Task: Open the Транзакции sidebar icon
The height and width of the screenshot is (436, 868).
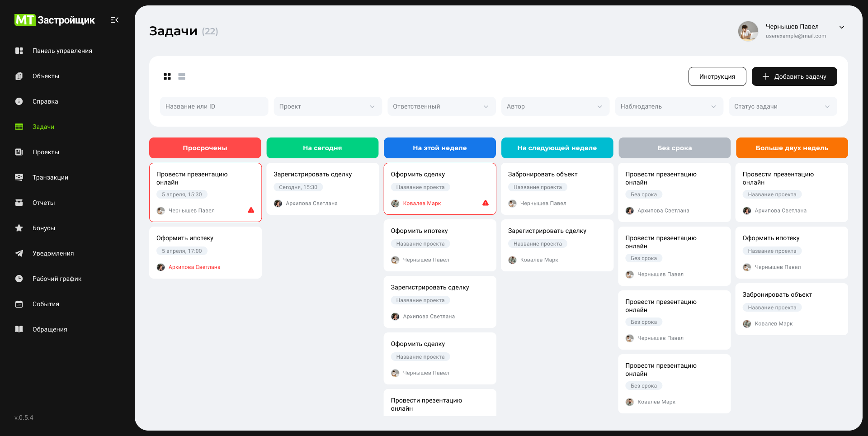Action: 19,177
